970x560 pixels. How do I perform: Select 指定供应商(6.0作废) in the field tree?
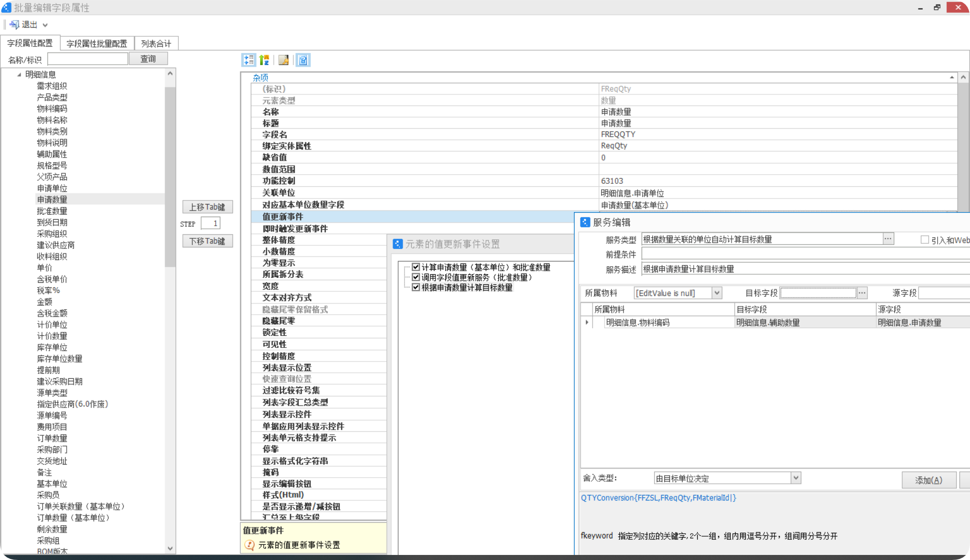[x=72, y=404]
